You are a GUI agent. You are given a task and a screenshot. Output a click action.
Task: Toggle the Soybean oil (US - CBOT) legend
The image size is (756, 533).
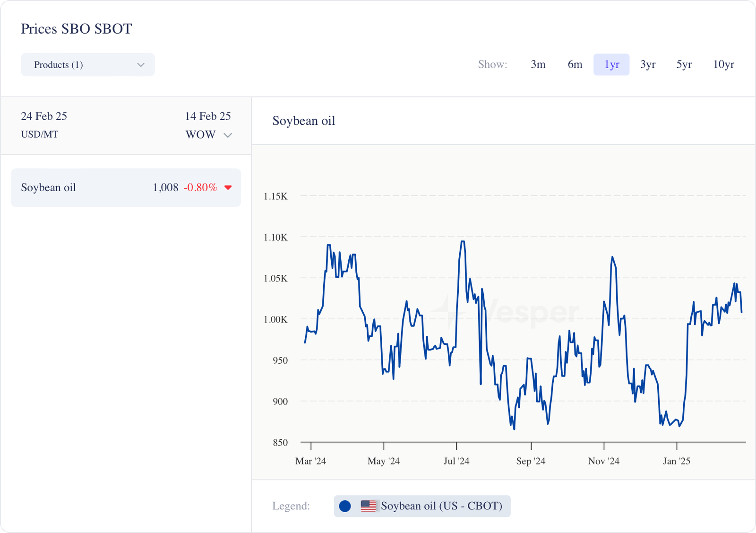422,506
